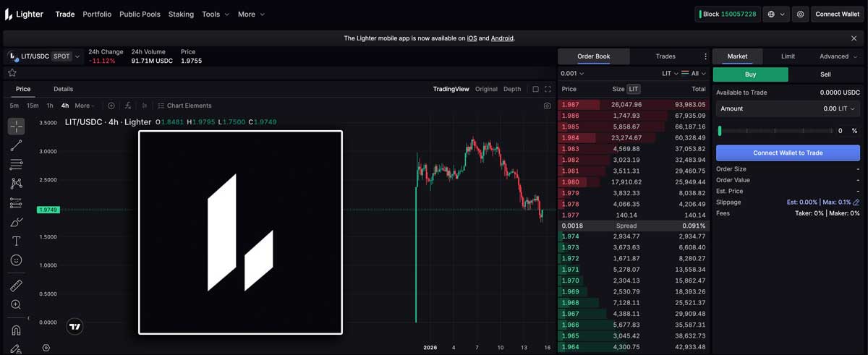The width and height of the screenshot is (868, 355).
Task: Open the LIT/USDC market selector dropdown
Action: (x=44, y=56)
